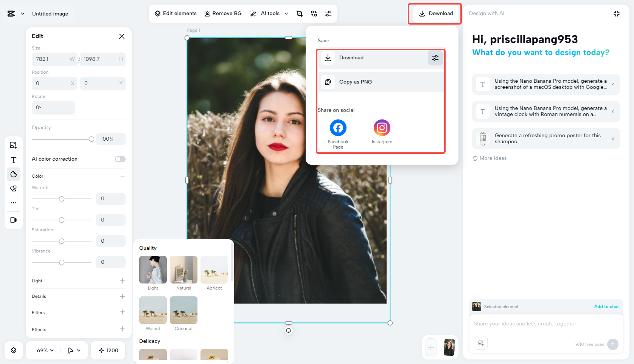Expand the Details section
The width and height of the screenshot is (634, 364).
123,296
